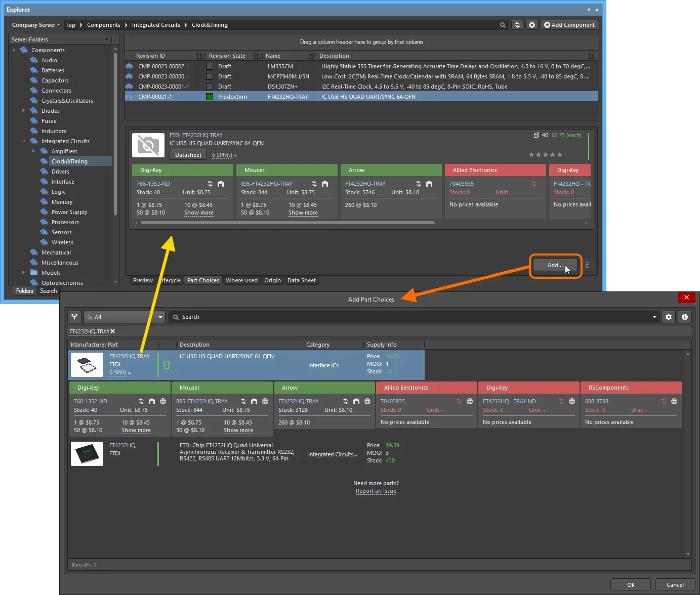Image resolution: width=700 pixels, height=595 pixels.
Task: Click the missing-image placeholder icon for FT4232HQ-TRAY
Action: point(148,145)
